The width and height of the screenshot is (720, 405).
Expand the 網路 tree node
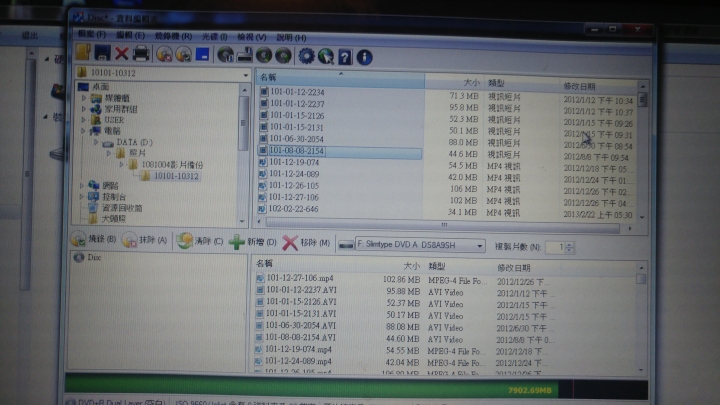point(82,186)
